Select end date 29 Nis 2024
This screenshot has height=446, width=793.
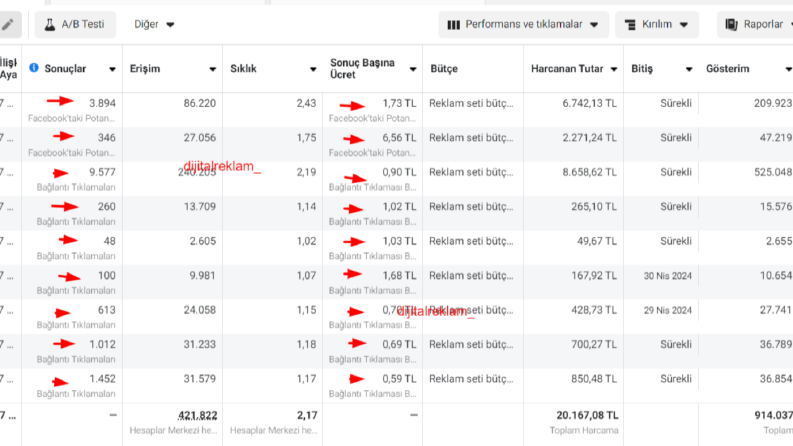coord(667,310)
